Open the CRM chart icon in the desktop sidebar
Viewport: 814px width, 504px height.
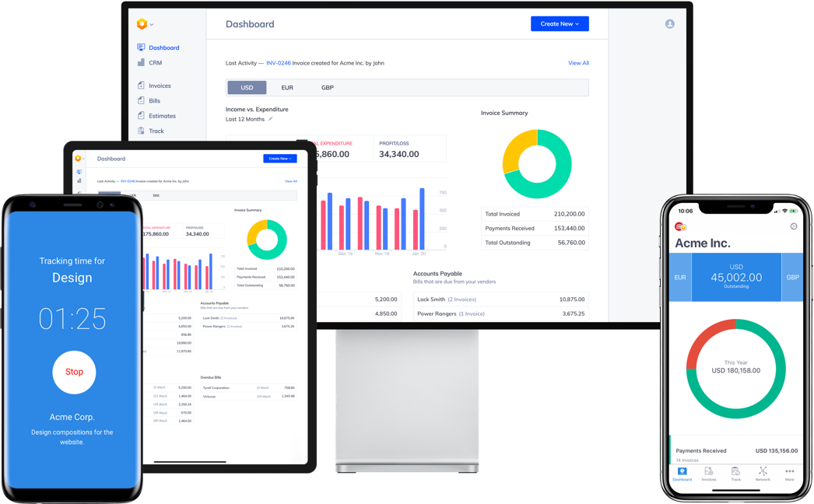(x=141, y=62)
